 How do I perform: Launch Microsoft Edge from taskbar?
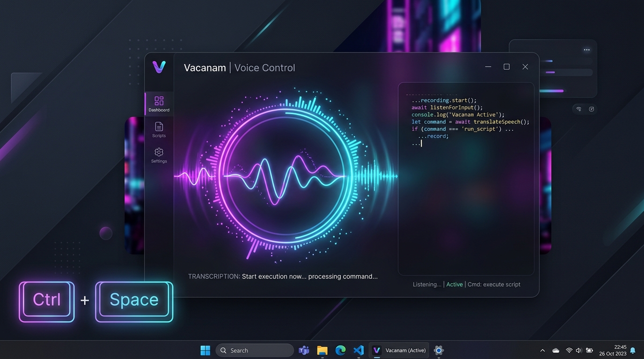340,350
